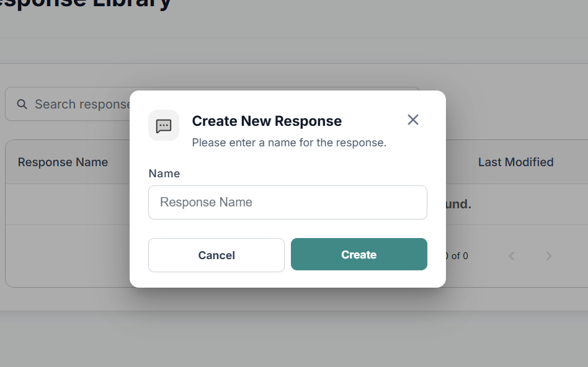Click the Name label above the field
588x367 pixels.
[164, 174]
